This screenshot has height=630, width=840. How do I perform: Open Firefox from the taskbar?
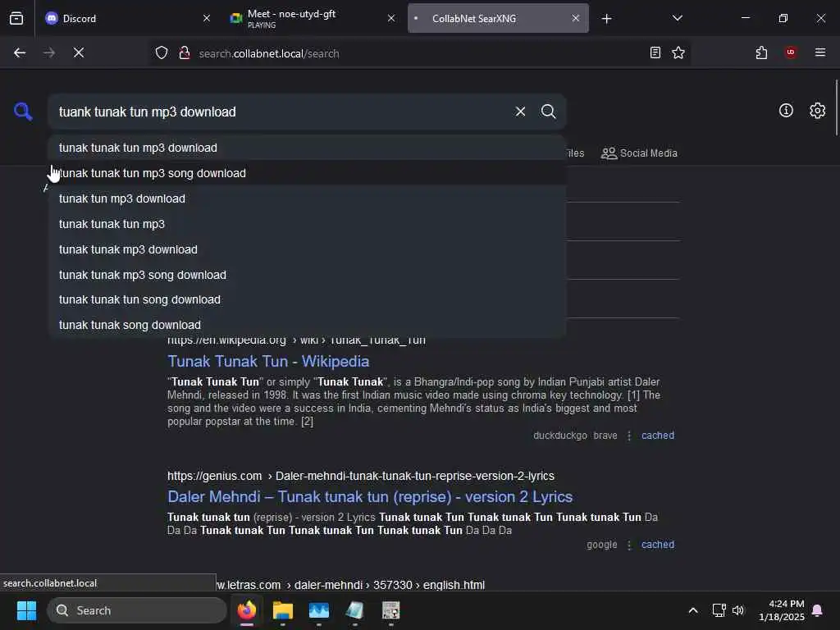point(246,610)
